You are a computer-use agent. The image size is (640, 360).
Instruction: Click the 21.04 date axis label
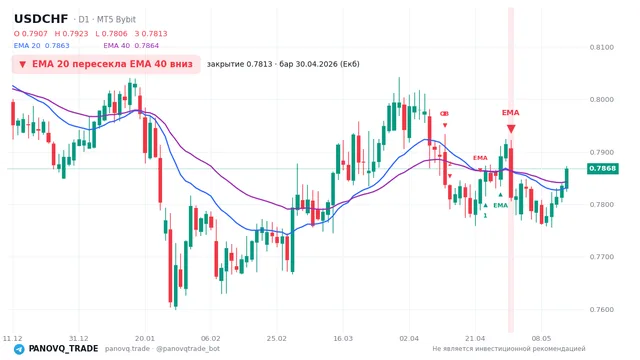pyautogui.click(x=475, y=338)
